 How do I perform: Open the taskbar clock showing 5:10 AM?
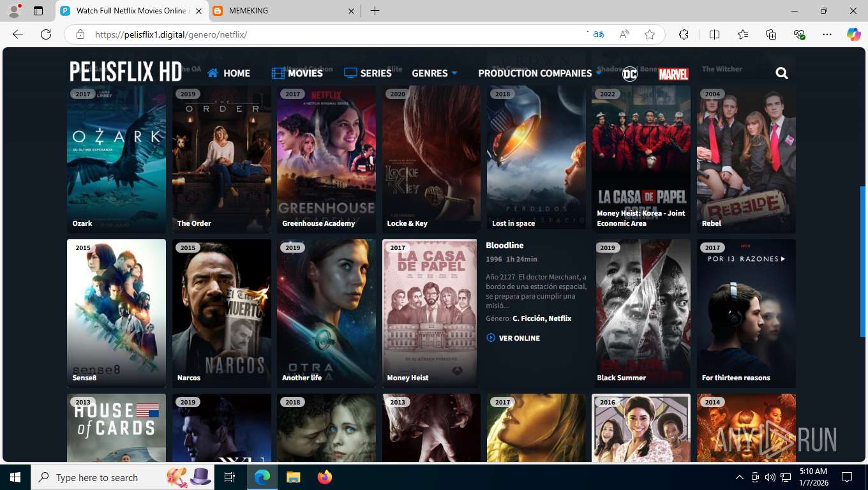[813, 477]
